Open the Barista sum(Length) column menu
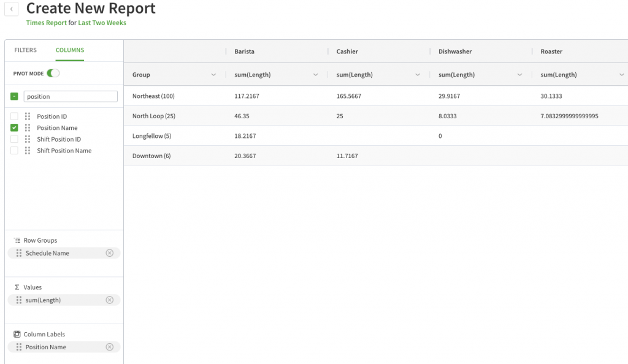This screenshot has height=364, width=628. click(315, 74)
